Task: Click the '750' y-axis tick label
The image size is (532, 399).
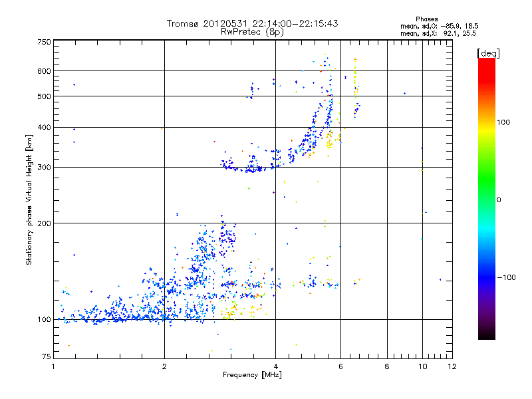Action: click(x=45, y=42)
